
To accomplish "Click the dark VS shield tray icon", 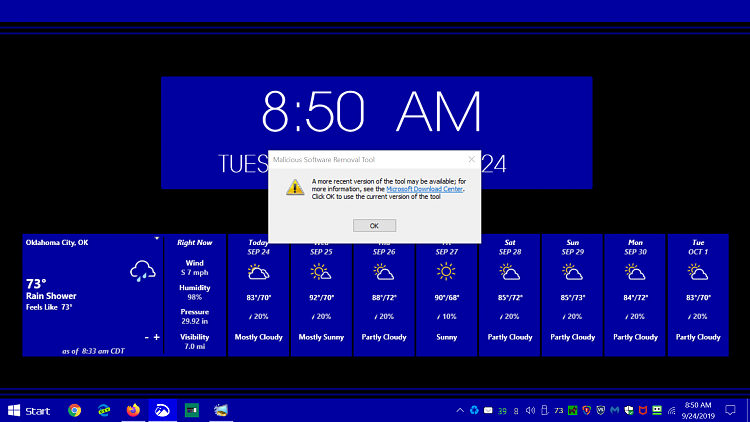I will pyautogui.click(x=601, y=411).
